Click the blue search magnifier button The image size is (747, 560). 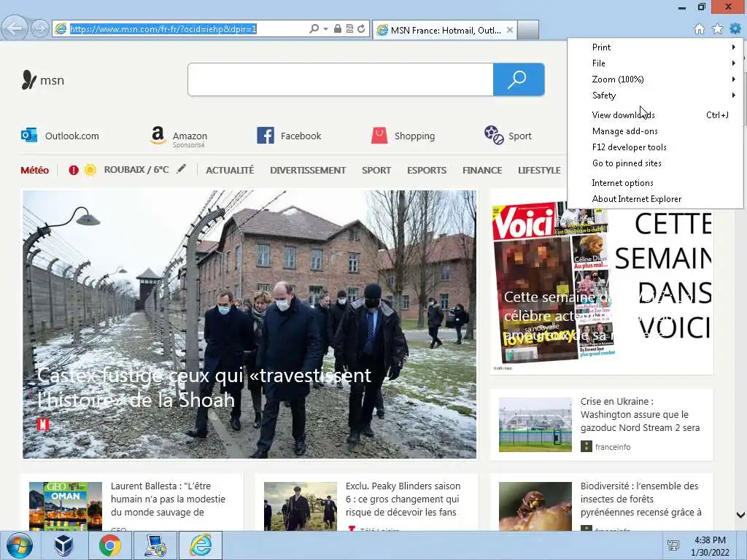519,79
